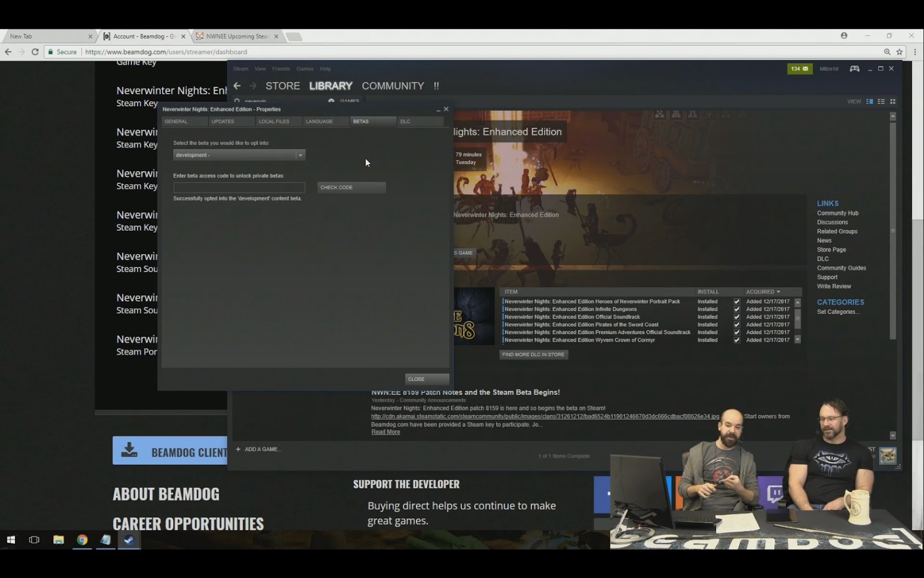Image resolution: width=924 pixels, height=578 pixels.
Task: Switch Steam library to list view
Action: point(881,102)
